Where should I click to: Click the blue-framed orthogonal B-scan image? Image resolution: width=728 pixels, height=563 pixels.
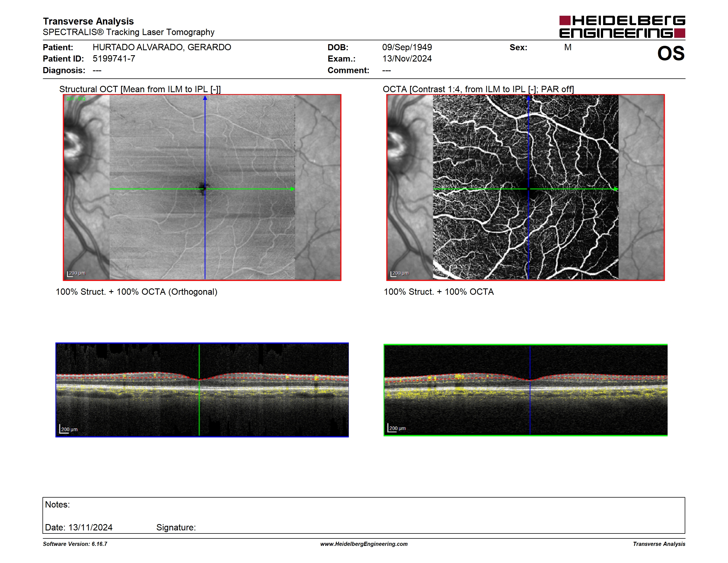(x=202, y=390)
